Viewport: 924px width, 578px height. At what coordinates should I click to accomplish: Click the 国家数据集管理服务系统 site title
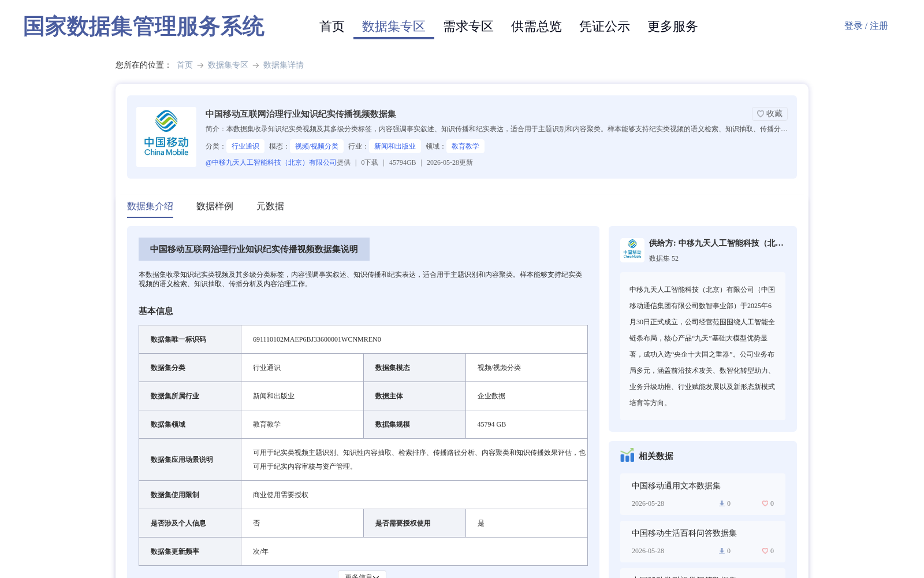coord(144,27)
